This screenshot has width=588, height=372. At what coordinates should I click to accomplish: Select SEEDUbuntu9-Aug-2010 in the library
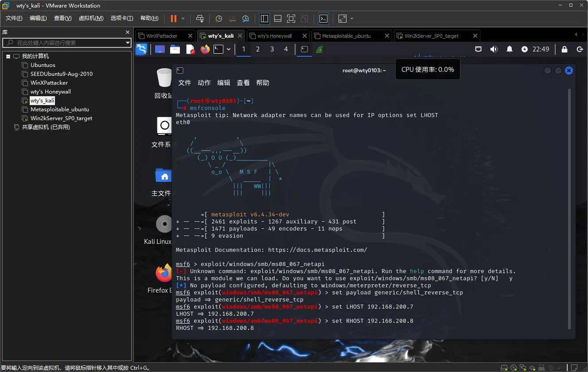click(62, 74)
